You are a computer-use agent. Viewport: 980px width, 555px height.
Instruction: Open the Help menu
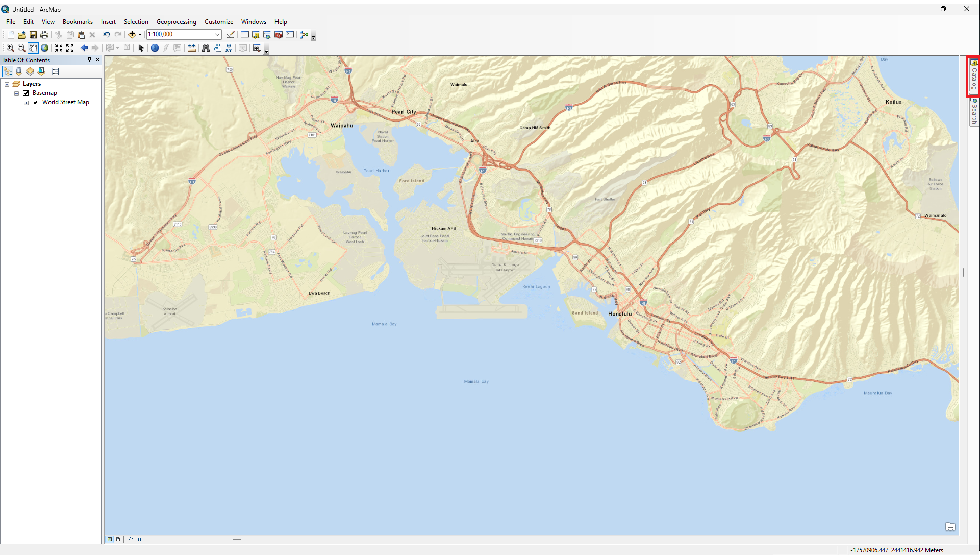coord(281,22)
